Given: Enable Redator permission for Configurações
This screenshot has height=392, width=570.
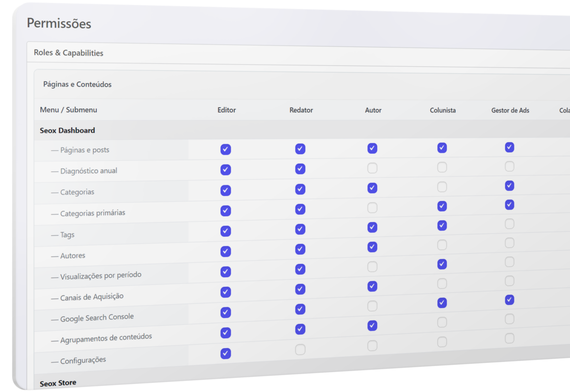Looking at the screenshot, I should pos(300,350).
